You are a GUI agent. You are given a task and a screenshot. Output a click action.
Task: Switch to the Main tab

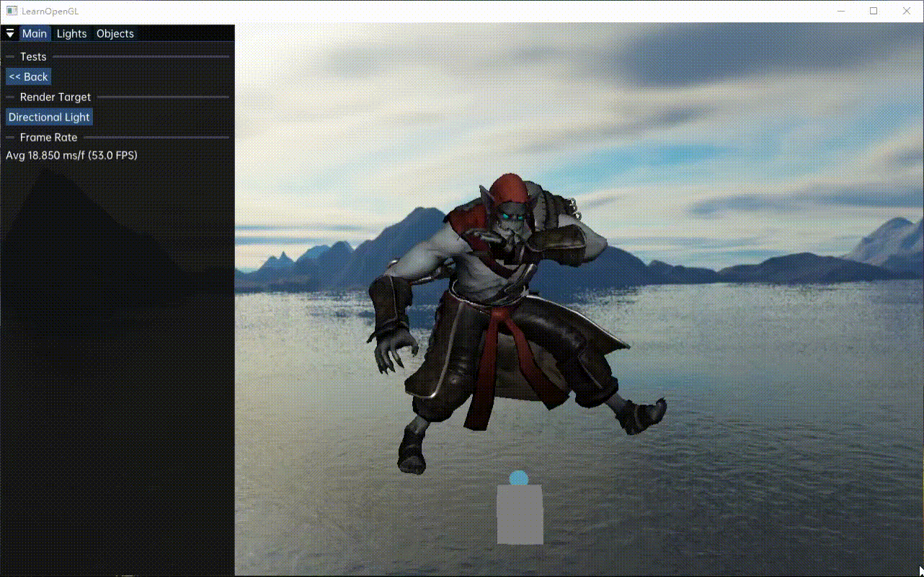pyautogui.click(x=35, y=34)
